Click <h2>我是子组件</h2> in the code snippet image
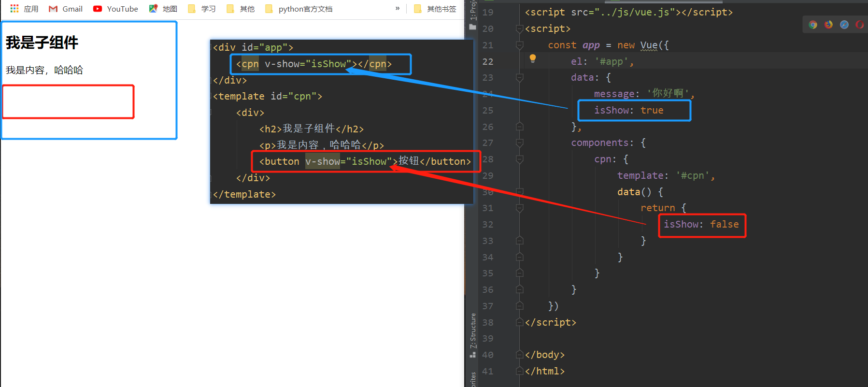Viewport: 868px width, 387px height. click(312, 129)
